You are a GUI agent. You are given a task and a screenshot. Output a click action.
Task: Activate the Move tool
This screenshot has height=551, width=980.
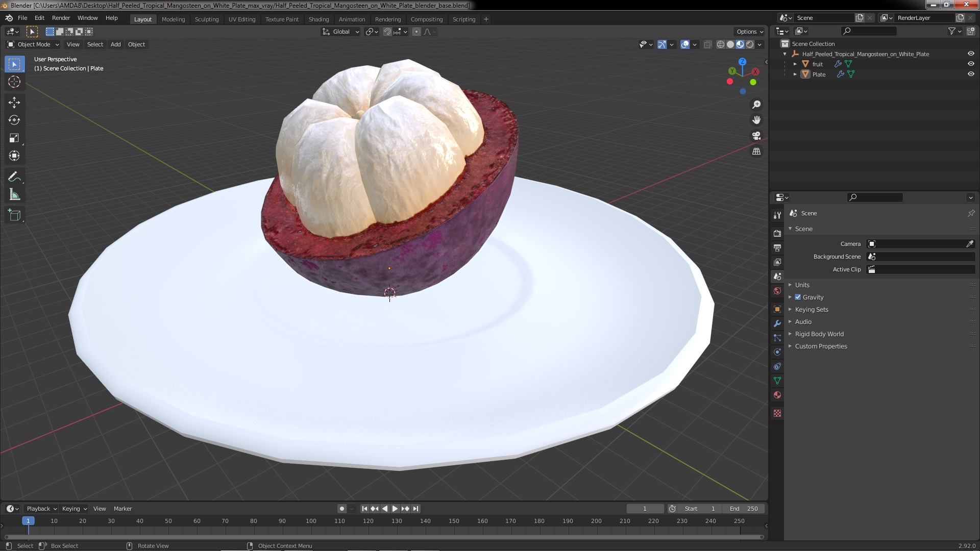tap(14, 103)
